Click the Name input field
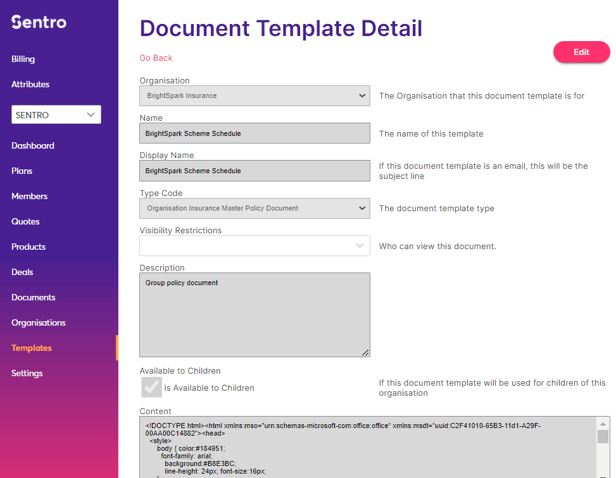616x478 pixels. point(255,133)
